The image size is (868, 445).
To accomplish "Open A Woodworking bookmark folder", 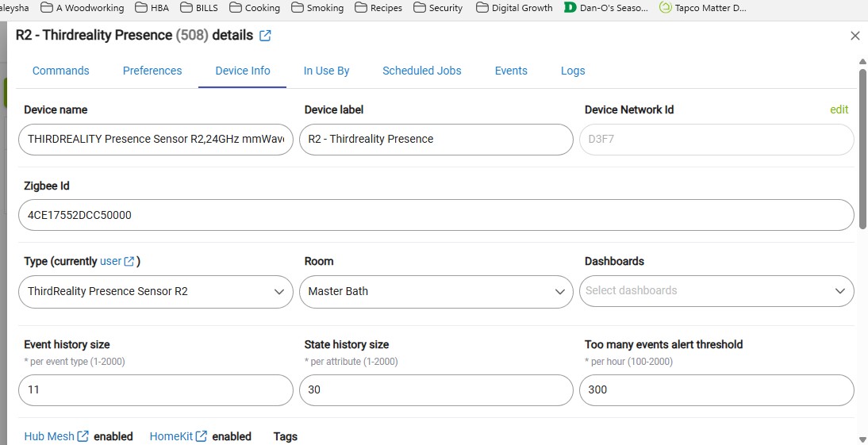I will (x=83, y=8).
